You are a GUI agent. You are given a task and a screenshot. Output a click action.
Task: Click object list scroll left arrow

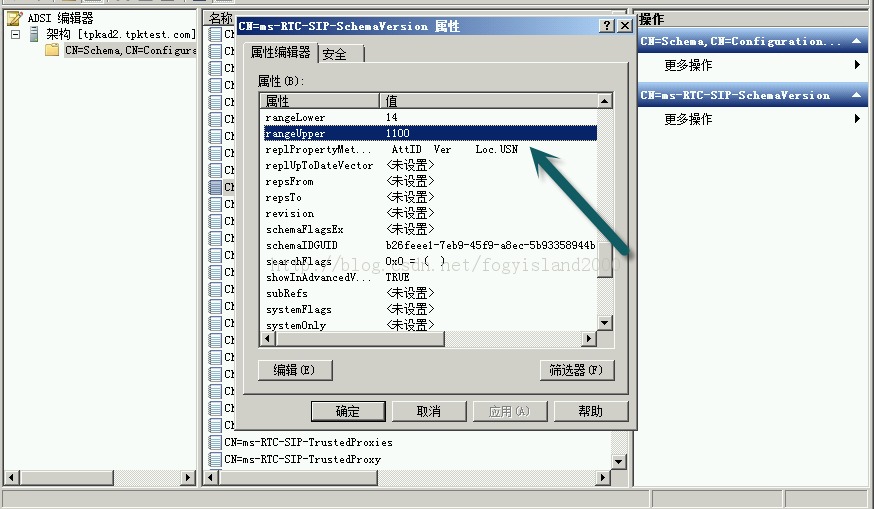point(210,478)
